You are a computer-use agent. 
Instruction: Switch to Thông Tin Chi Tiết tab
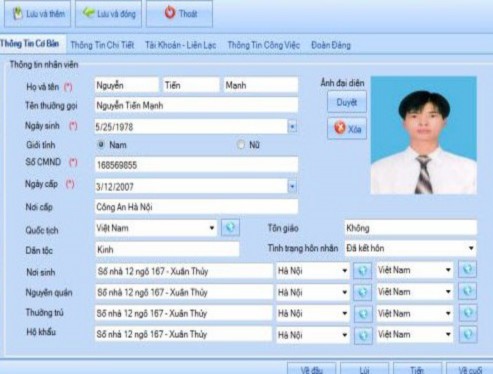point(102,45)
